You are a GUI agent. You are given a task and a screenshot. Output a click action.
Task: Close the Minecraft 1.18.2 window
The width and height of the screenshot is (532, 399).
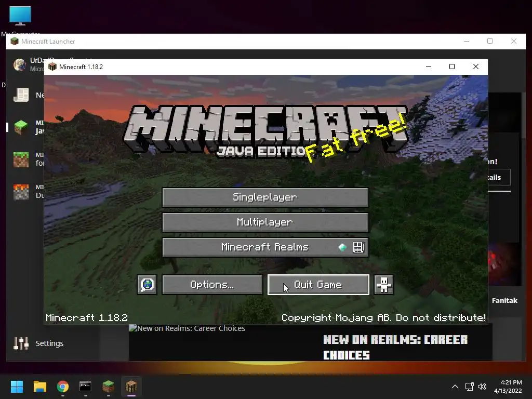click(476, 66)
